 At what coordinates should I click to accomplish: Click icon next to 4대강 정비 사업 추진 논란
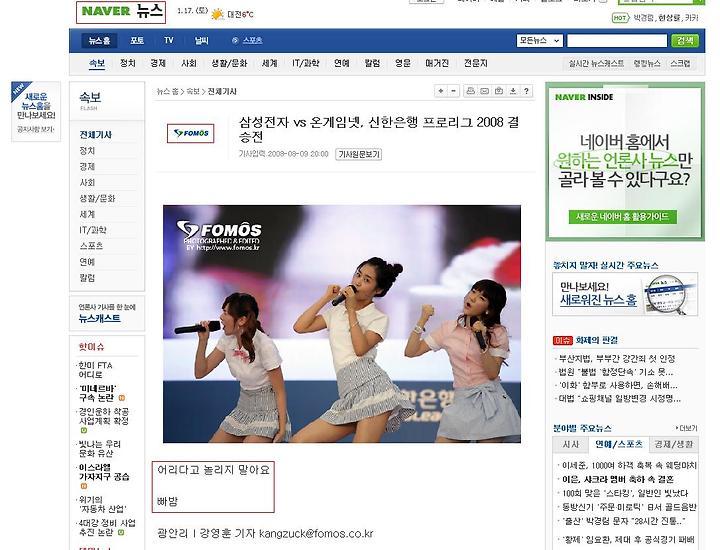121,533
